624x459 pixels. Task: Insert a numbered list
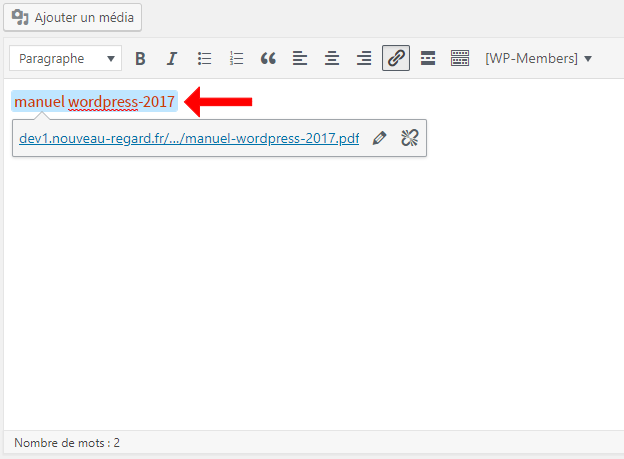coord(236,59)
